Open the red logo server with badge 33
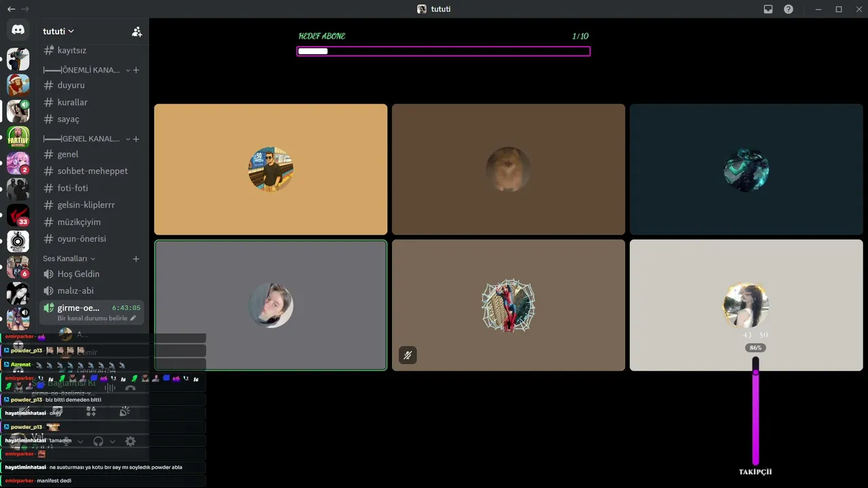Screen dimensions: 868x488 click(x=18, y=215)
